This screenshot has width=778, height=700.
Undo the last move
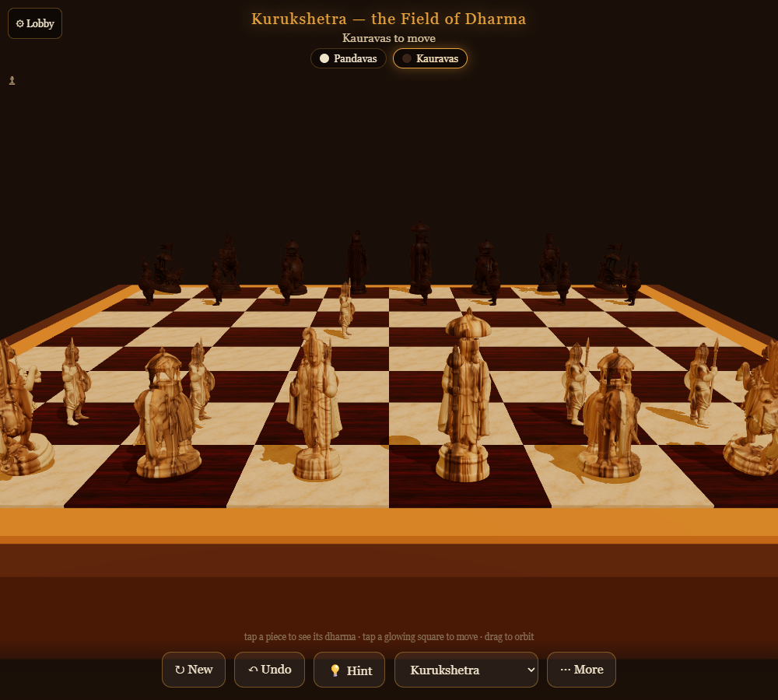pyautogui.click(x=269, y=669)
